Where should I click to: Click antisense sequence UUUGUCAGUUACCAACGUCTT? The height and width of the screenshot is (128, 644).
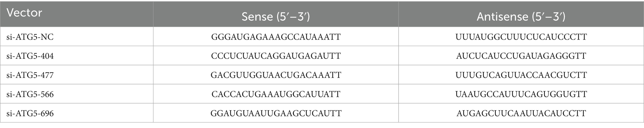[521, 75]
